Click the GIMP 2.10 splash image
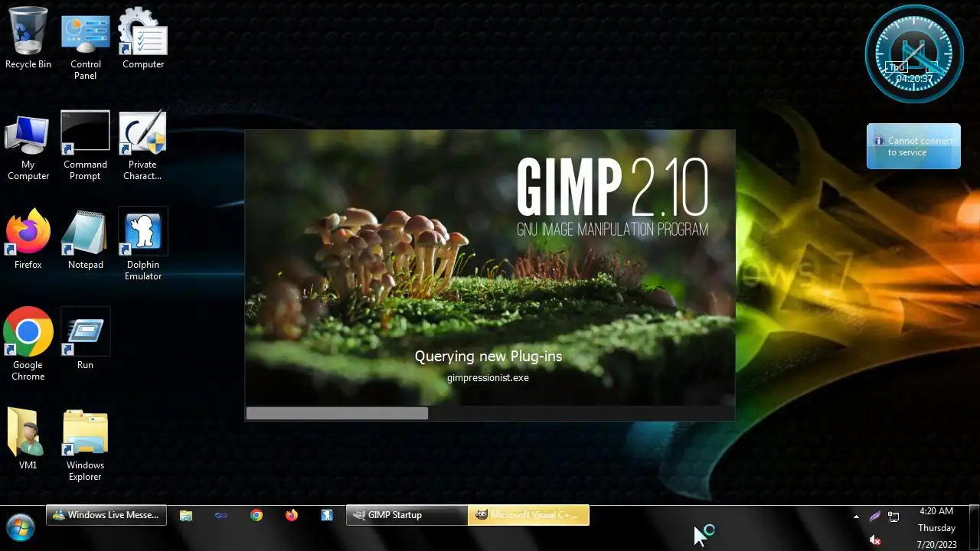 tap(490, 268)
